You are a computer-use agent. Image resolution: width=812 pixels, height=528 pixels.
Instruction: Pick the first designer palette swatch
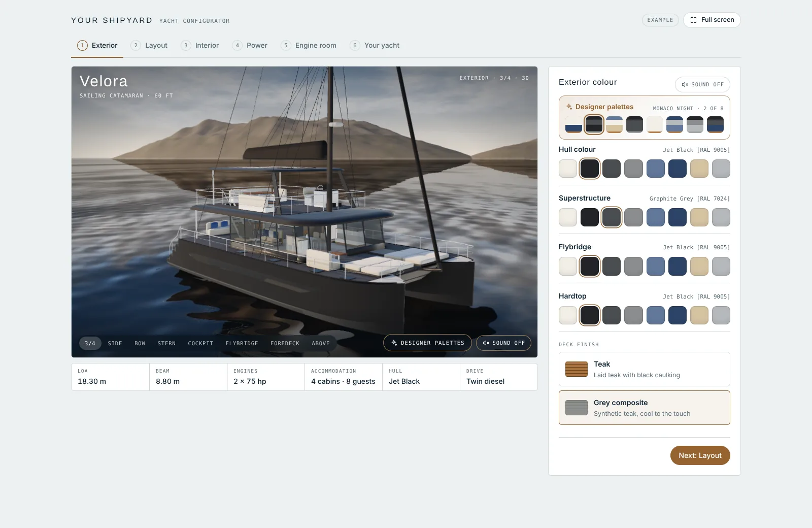point(573,124)
